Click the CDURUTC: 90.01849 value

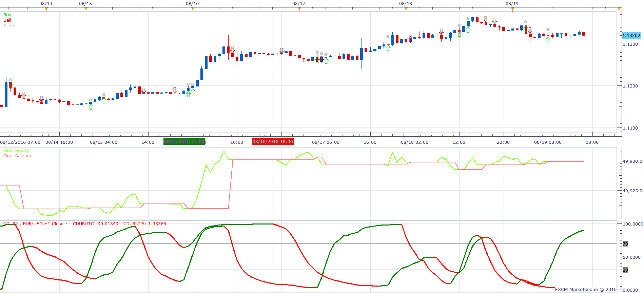point(96,224)
